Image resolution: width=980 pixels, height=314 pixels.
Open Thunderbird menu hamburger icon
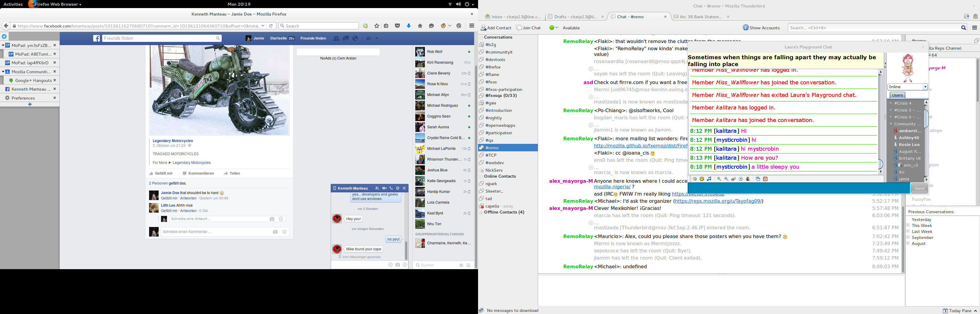pyautogui.click(x=974, y=28)
